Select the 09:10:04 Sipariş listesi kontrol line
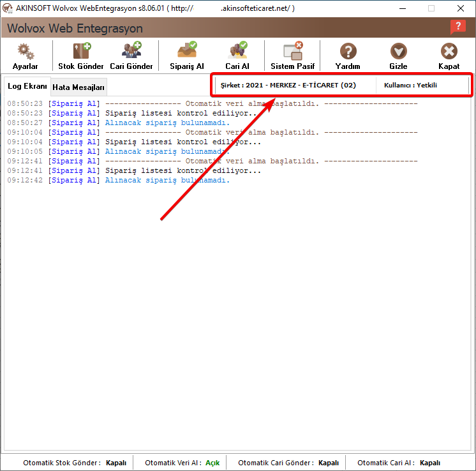Viewport: 476px width, 471px height. (134, 142)
